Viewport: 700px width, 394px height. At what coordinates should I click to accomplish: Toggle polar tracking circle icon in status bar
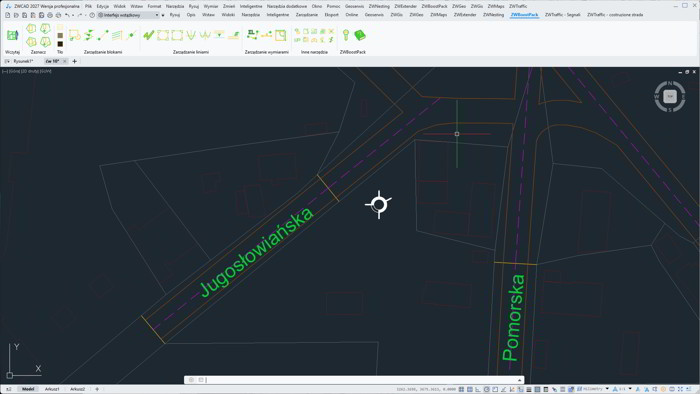coord(487,389)
